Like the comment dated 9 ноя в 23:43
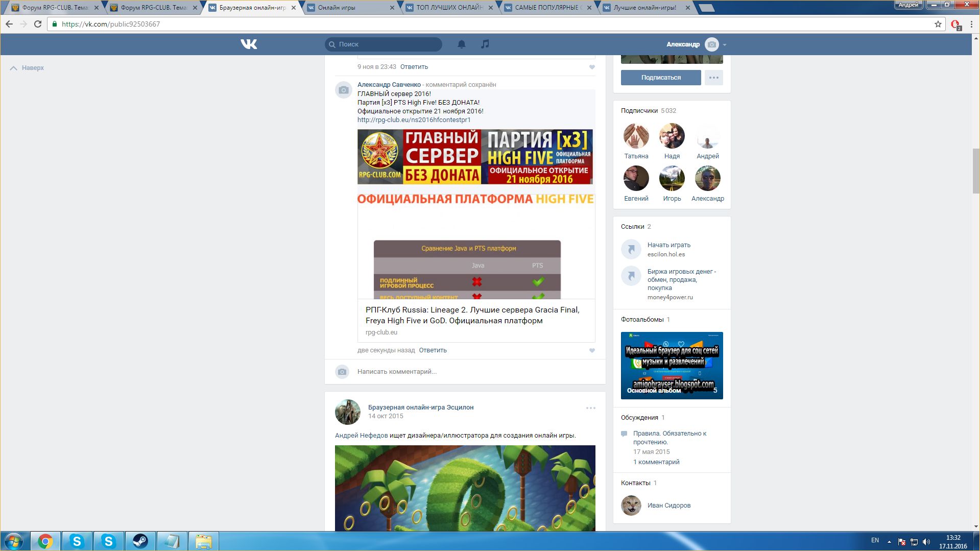 pyautogui.click(x=592, y=67)
